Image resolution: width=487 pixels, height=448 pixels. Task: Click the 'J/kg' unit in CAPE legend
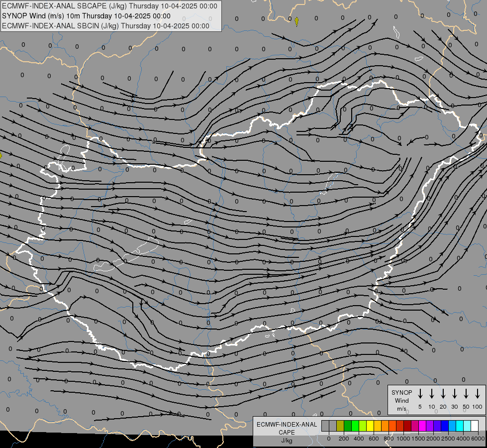tap(287, 441)
